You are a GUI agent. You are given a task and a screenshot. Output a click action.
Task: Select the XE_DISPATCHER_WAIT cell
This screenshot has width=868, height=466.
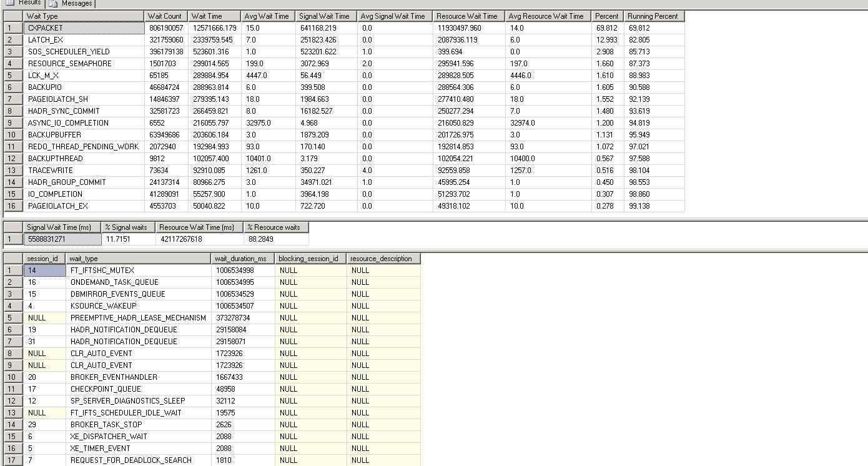point(139,437)
